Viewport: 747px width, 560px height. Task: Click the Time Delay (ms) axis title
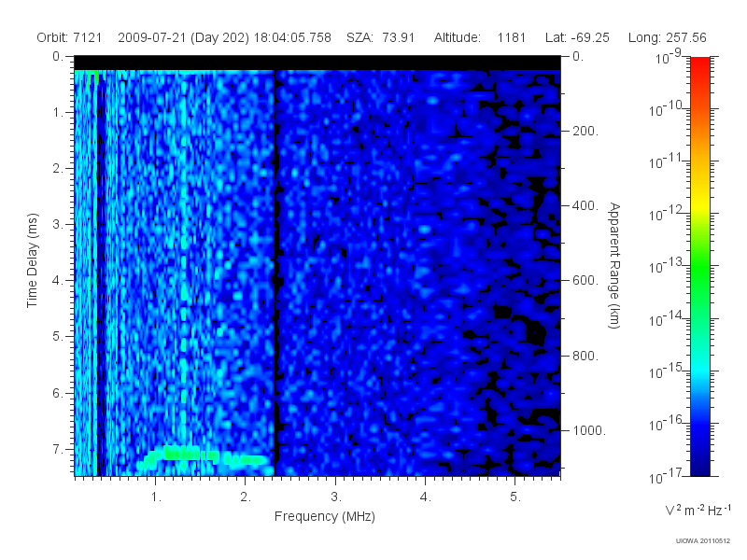32,260
